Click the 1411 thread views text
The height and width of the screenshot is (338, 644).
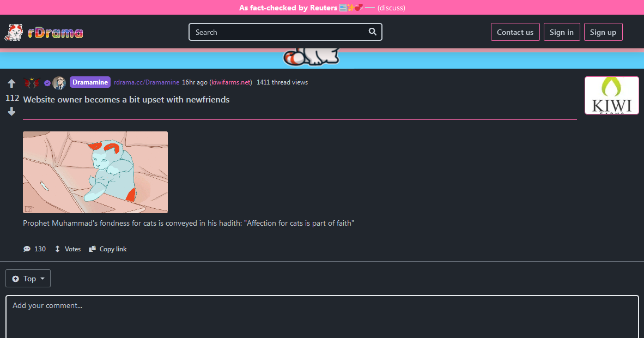coord(282,82)
